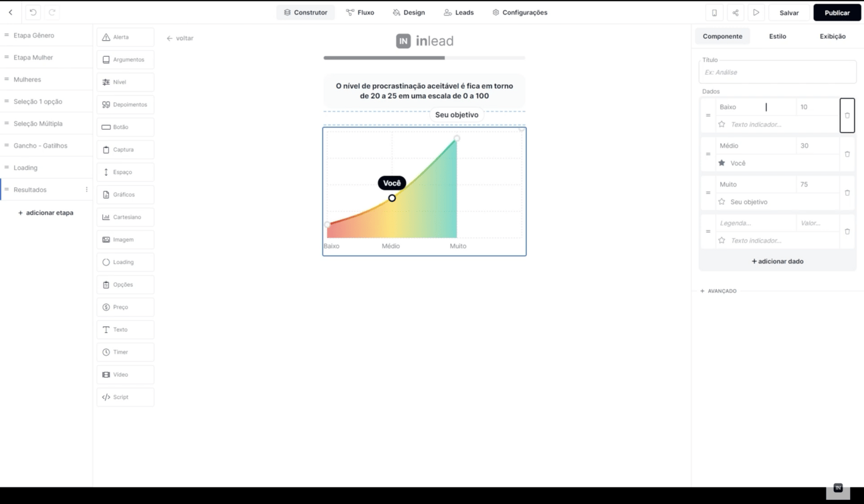Switch to Leads tab
Viewport: 864px width, 504px height.
point(459,13)
